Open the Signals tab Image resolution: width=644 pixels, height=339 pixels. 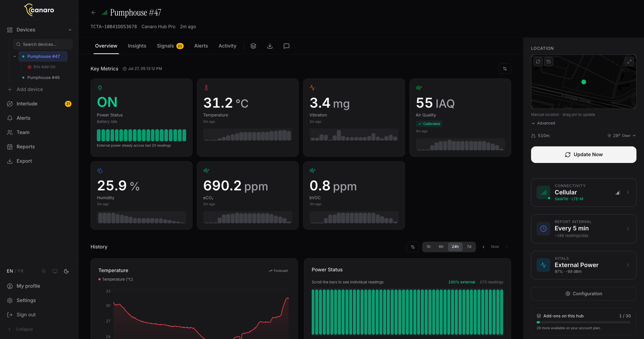[x=170, y=46]
